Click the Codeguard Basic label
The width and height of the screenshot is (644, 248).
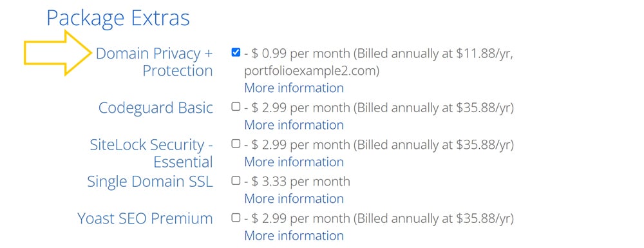tap(156, 108)
